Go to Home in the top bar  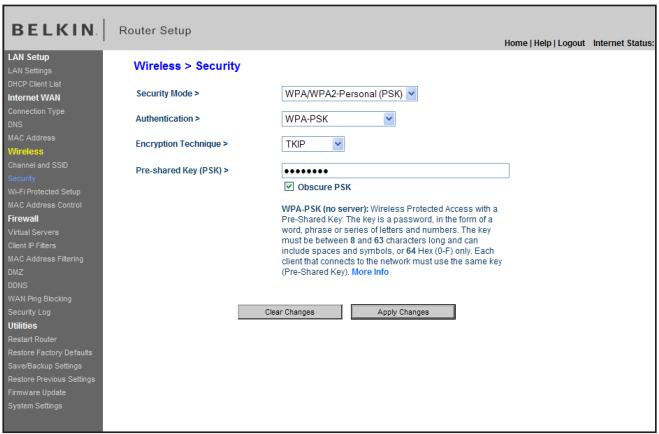[x=516, y=43]
